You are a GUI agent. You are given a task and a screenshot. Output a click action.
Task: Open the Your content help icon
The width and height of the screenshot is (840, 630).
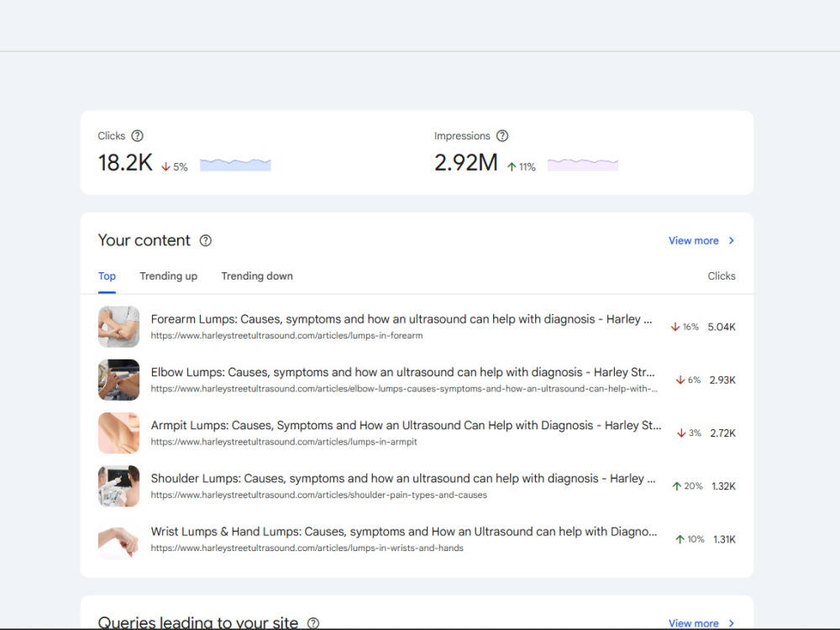click(206, 240)
